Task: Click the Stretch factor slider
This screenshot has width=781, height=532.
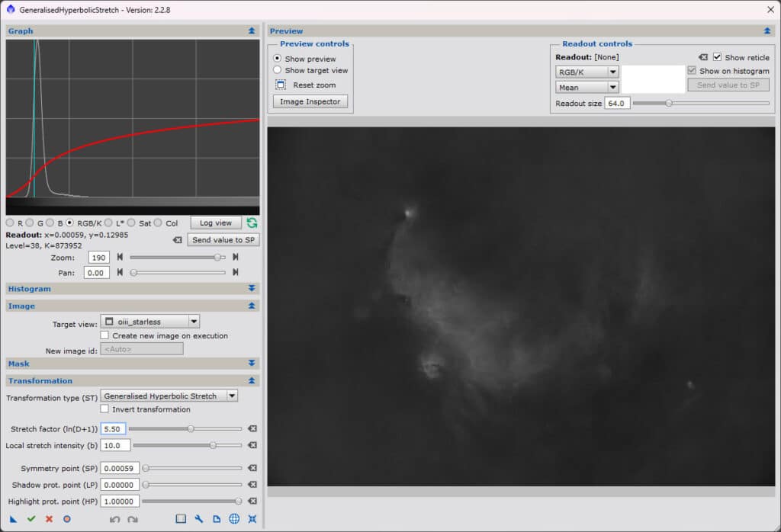Action: (x=191, y=428)
